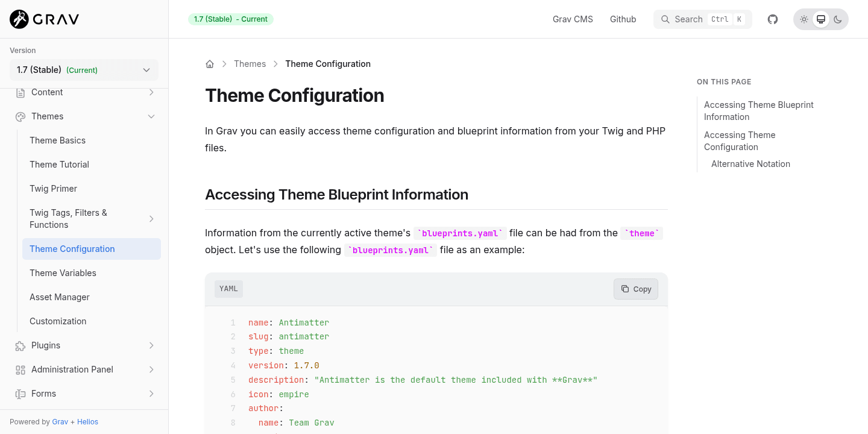Switch to dark mode using the moon toggle
Image resolution: width=868 pixels, height=434 pixels.
(838, 19)
